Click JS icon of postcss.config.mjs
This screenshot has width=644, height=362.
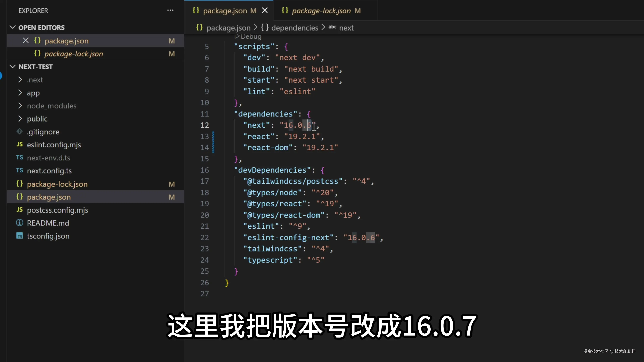pyautogui.click(x=19, y=210)
